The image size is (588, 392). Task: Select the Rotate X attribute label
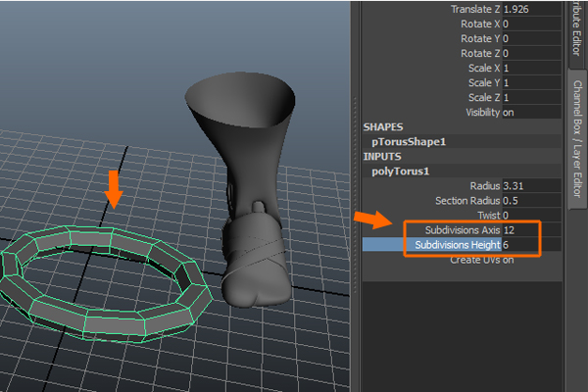pos(480,24)
